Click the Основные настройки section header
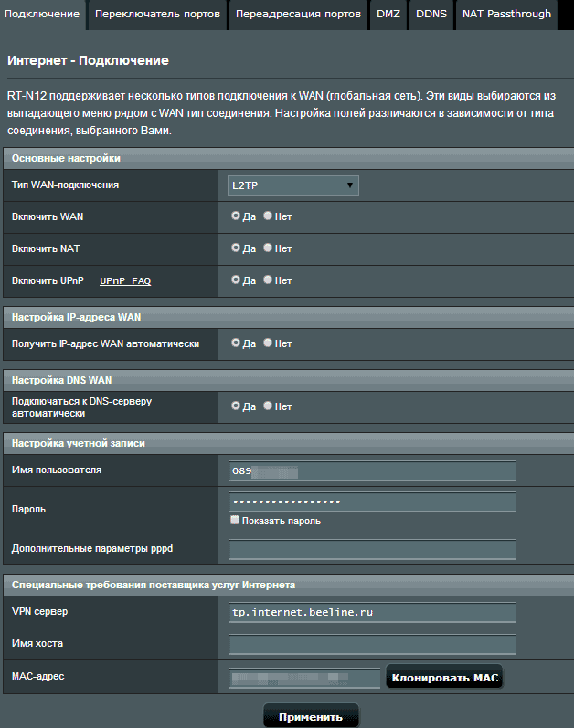Image resolution: width=574 pixels, height=728 pixels. pyautogui.click(x=289, y=158)
